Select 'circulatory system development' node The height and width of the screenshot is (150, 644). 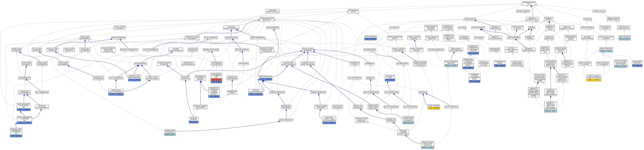pyautogui.click(x=176, y=50)
